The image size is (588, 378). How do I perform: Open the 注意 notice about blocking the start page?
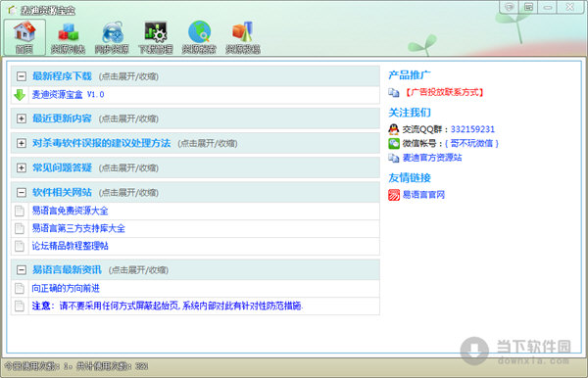[168, 306]
